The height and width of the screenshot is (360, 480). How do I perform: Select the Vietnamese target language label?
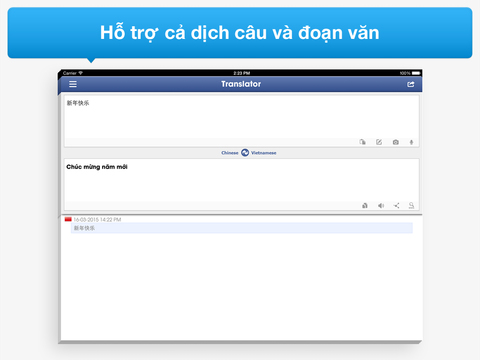click(263, 153)
